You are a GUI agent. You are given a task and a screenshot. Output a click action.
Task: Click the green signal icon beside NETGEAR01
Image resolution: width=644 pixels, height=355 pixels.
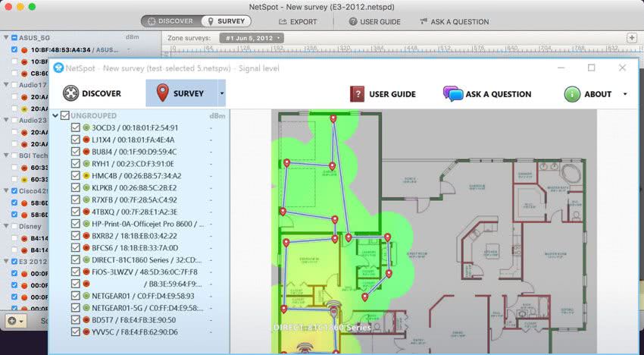point(86,296)
